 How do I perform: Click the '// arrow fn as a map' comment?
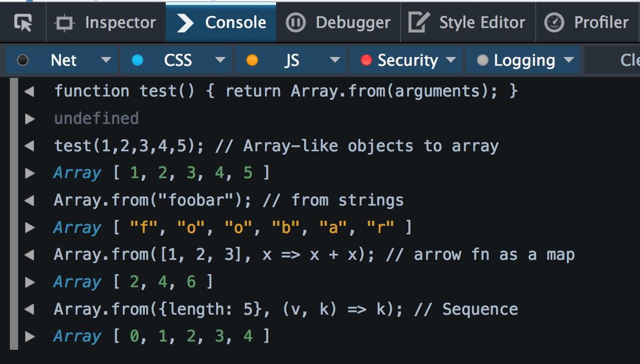pyautogui.click(x=480, y=255)
